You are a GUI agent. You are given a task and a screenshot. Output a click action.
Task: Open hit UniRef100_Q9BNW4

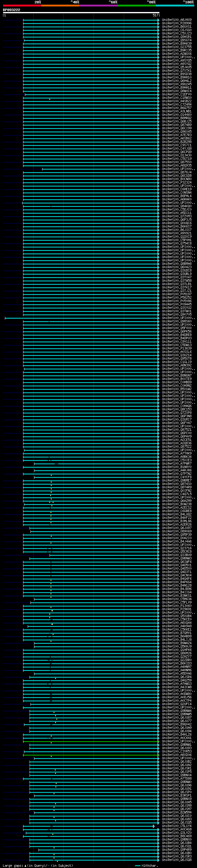click(177, 711)
